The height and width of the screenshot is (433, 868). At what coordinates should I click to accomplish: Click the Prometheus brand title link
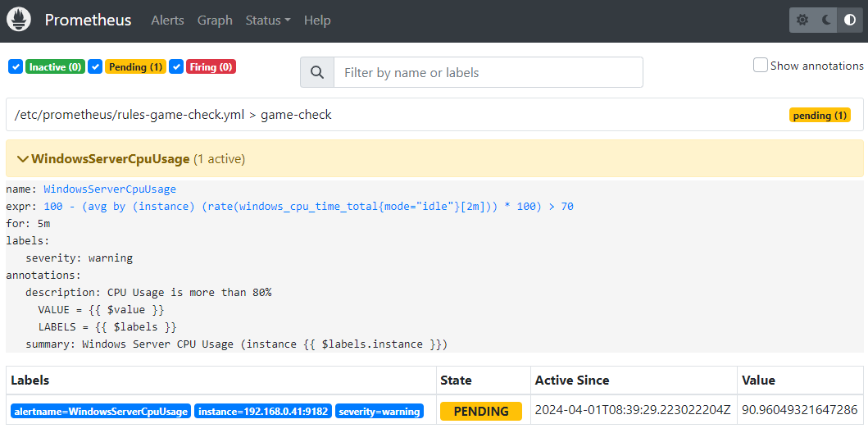[88, 21]
